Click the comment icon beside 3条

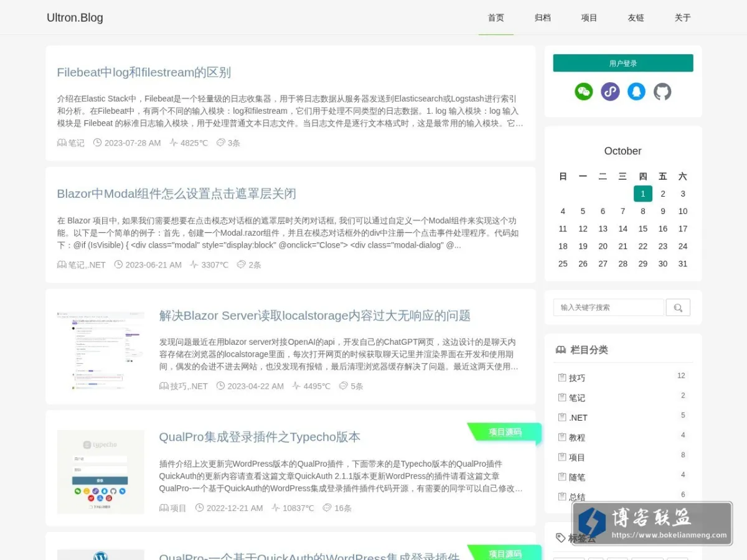220,142
